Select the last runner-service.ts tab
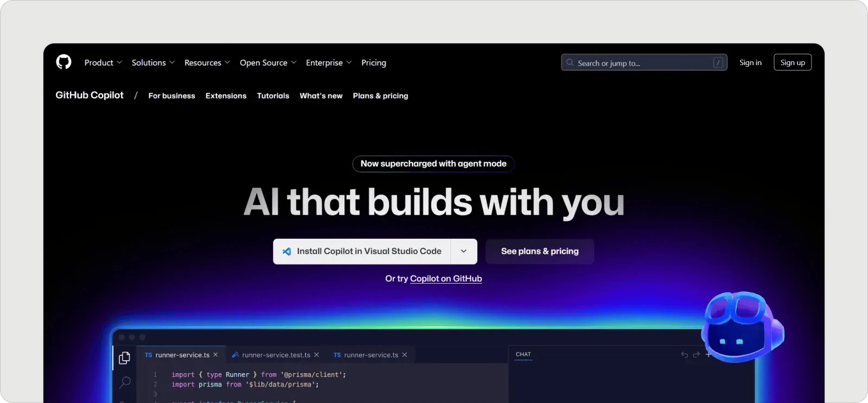 [371, 355]
